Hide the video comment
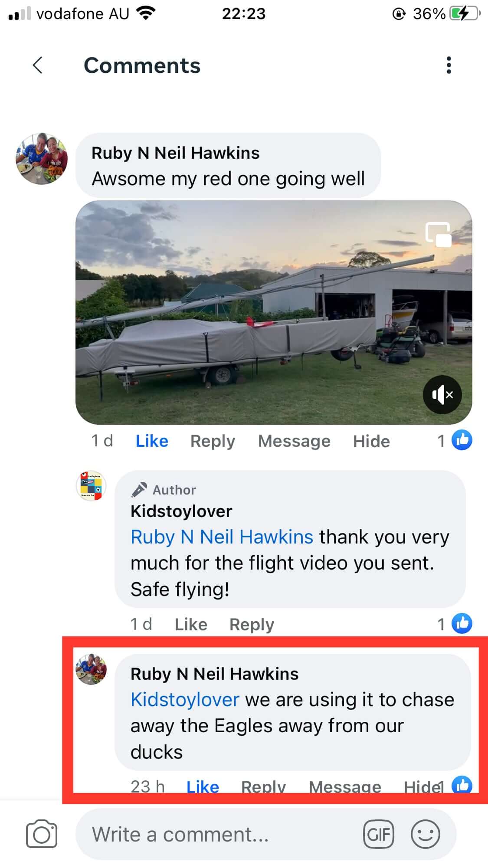 click(371, 441)
